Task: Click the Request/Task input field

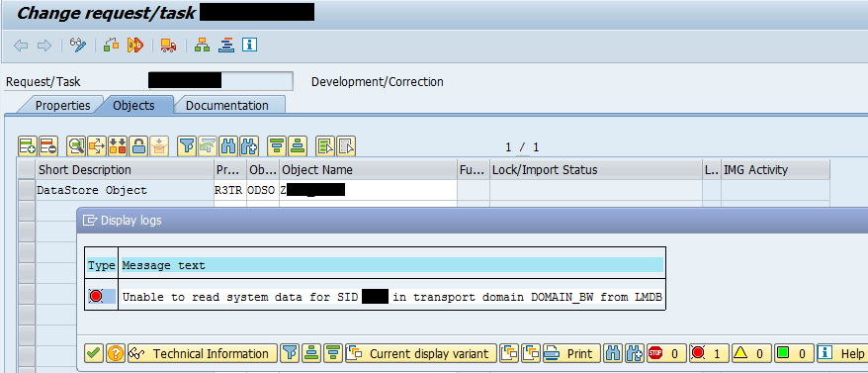Action: click(220, 81)
